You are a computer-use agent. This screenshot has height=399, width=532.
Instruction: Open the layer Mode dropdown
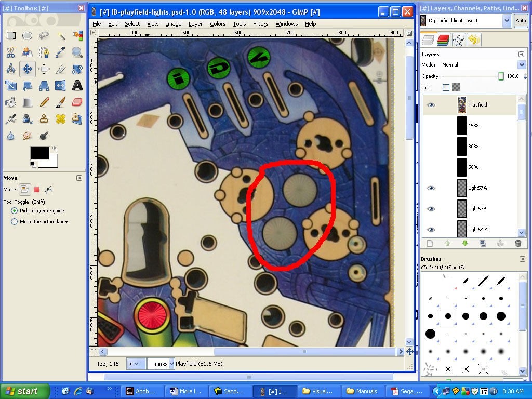[522, 65]
